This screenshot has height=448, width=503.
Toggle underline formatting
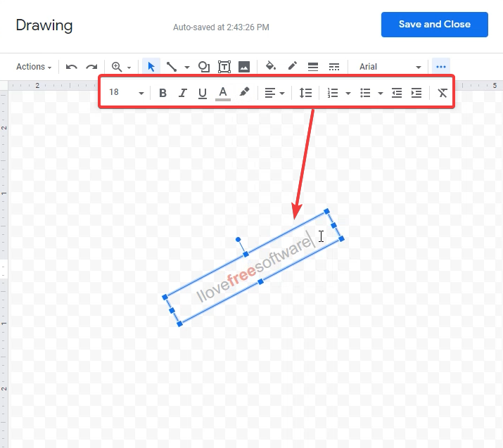click(203, 93)
